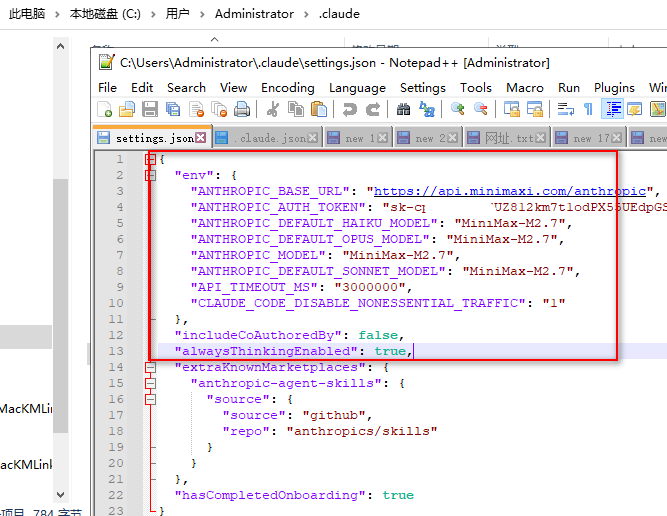Image resolution: width=667 pixels, height=516 pixels.
Task: Close the new 17 tab
Action: click(x=616, y=138)
